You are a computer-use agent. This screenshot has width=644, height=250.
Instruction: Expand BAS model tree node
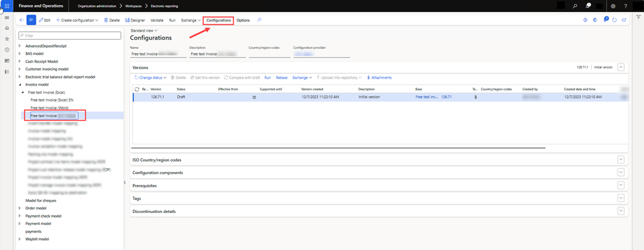point(20,53)
